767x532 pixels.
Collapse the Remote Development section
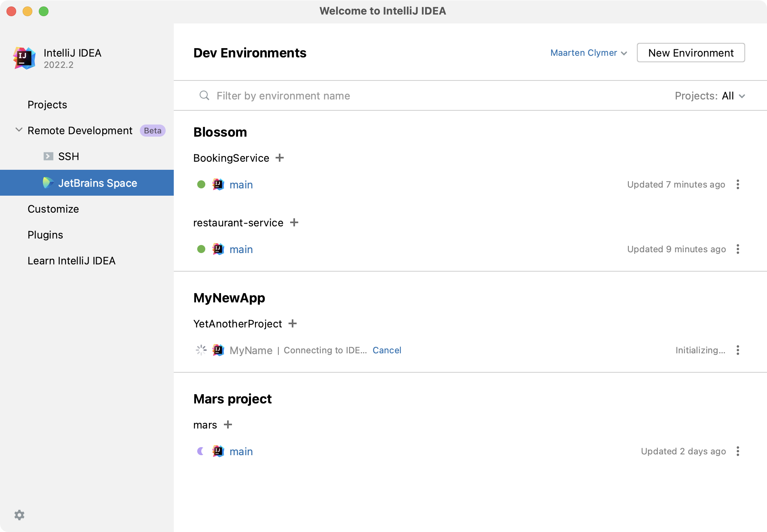click(x=19, y=130)
